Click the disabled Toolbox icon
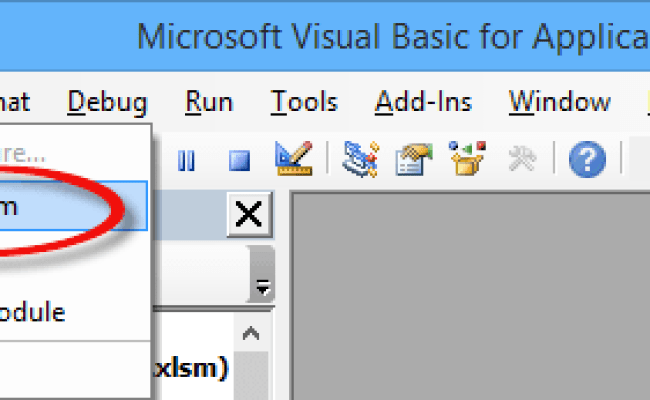650x400 pixels. click(x=522, y=158)
